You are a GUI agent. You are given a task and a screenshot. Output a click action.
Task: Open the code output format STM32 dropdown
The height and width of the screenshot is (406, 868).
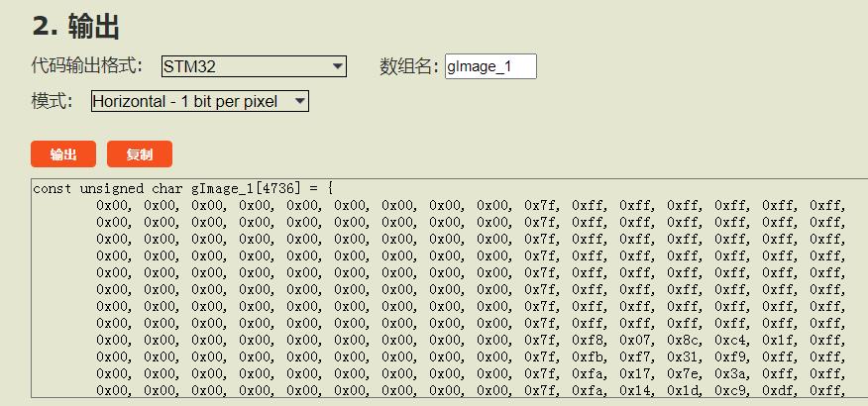pos(253,66)
